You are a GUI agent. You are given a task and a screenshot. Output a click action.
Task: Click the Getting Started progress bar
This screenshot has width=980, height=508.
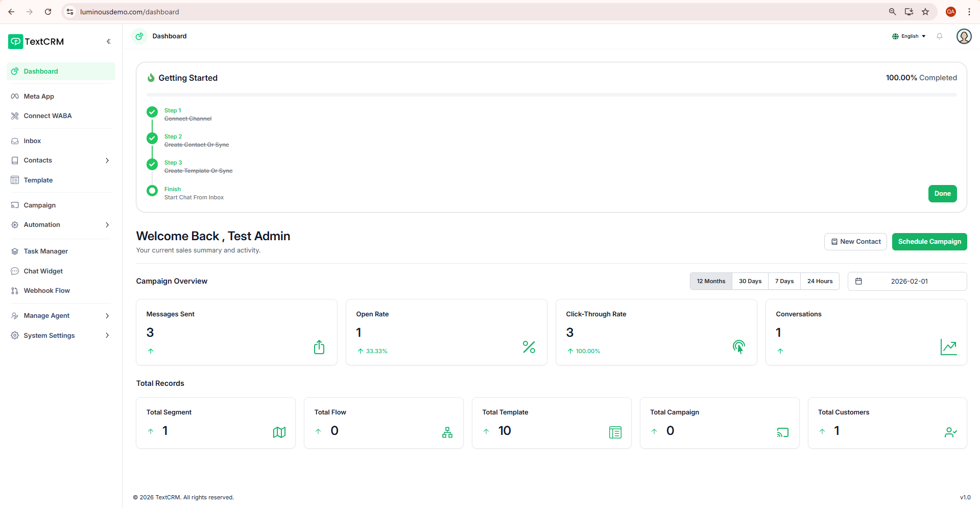click(552, 95)
